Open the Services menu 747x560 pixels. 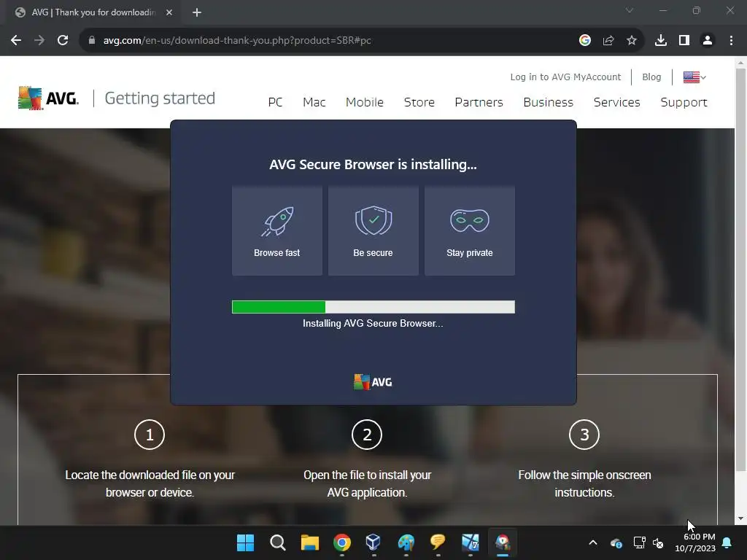[x=617, y=102]
